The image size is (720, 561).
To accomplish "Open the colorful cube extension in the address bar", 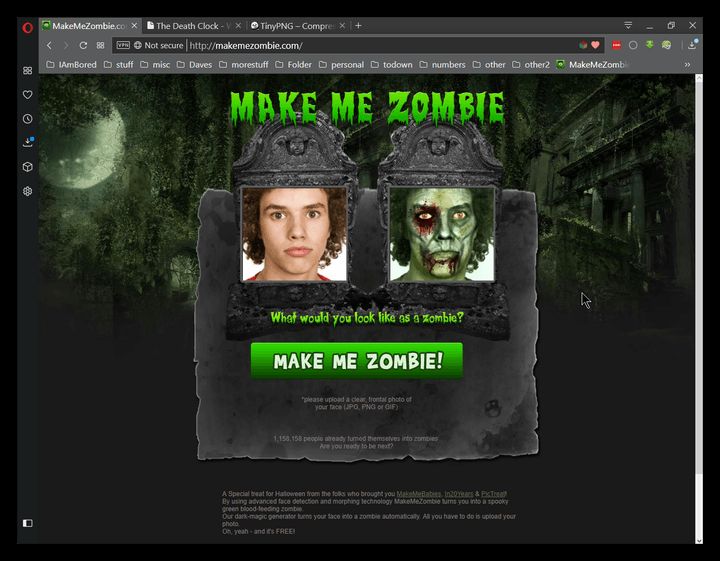I will click(x=583, y=45).
